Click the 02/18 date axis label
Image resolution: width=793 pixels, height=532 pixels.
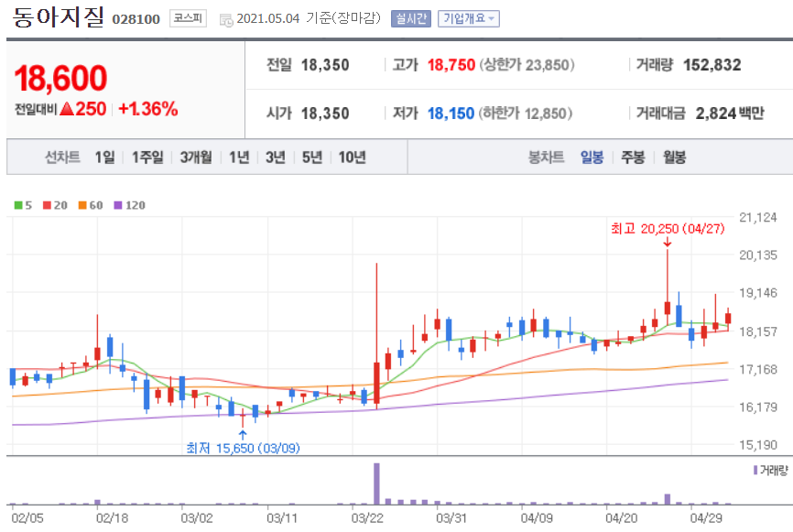112,518
